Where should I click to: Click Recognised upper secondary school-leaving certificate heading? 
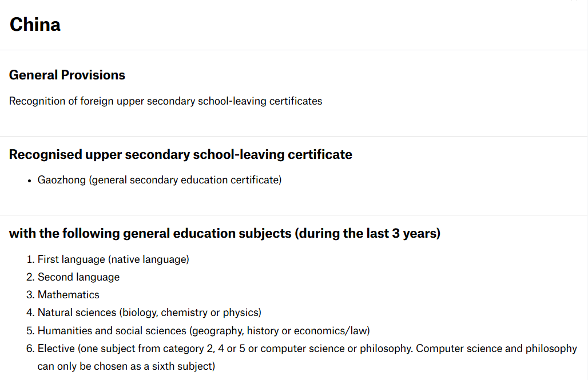tap(180, 154)
